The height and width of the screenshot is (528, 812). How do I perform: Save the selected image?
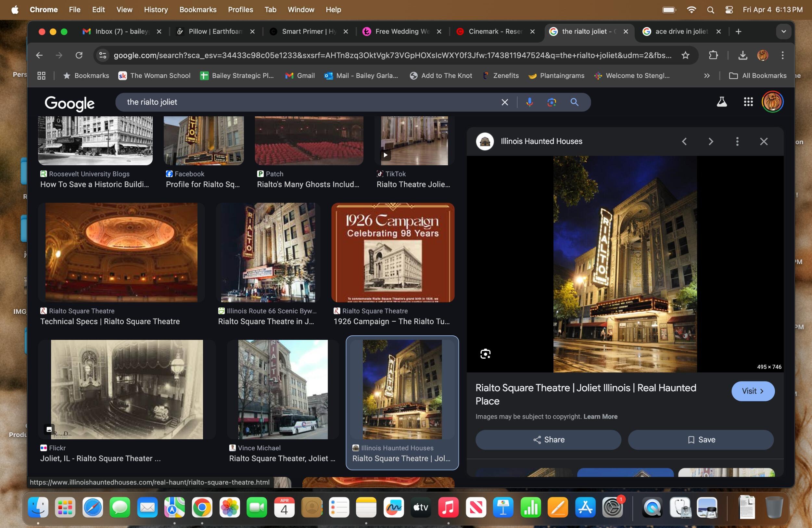[701, 440]
